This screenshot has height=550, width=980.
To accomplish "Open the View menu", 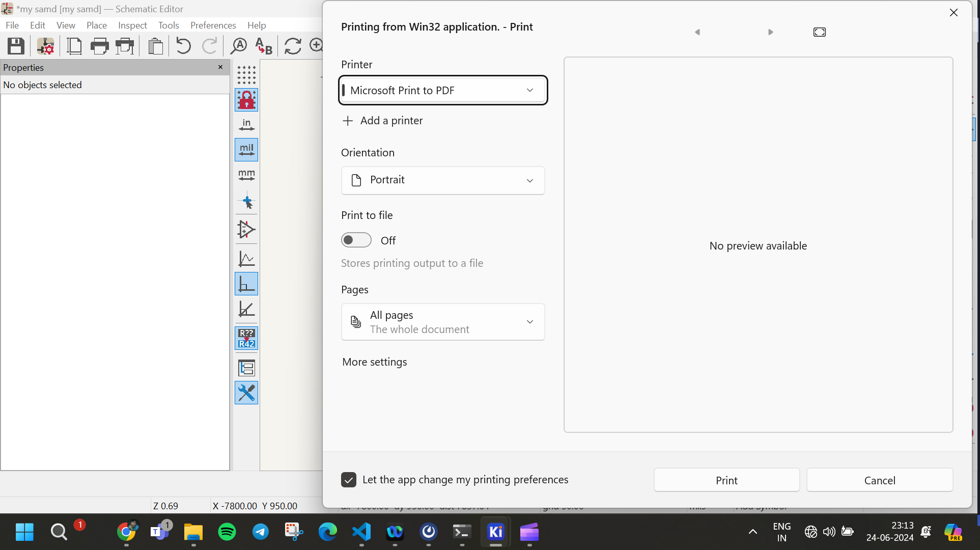I will [x=66, y=25].
